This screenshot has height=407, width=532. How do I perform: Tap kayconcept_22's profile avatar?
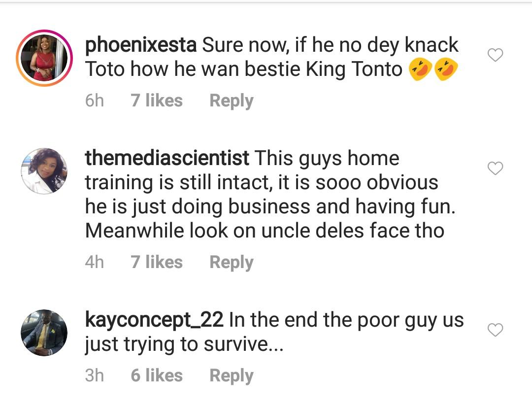tap(44, 333)
